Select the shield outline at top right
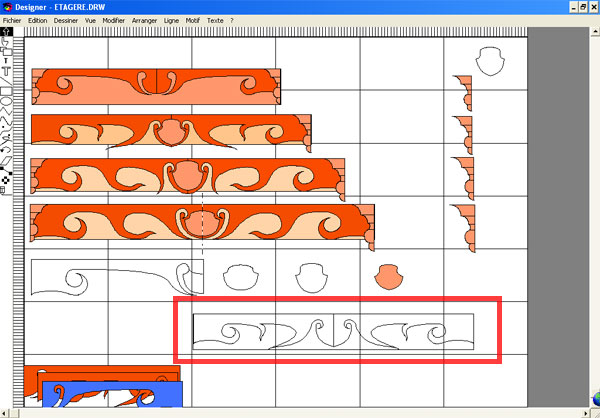 490,61
